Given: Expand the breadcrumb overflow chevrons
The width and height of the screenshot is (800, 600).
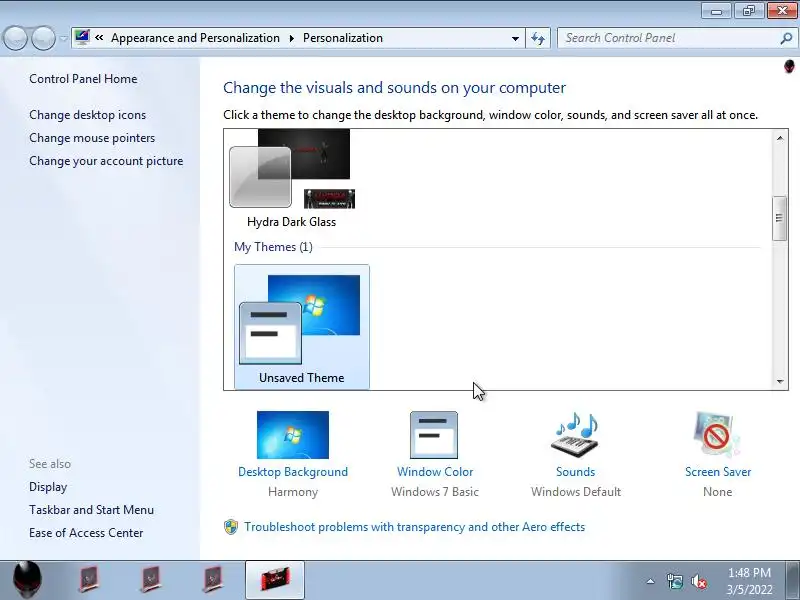Looking at the screenshot, I should [x=99, y=38].
